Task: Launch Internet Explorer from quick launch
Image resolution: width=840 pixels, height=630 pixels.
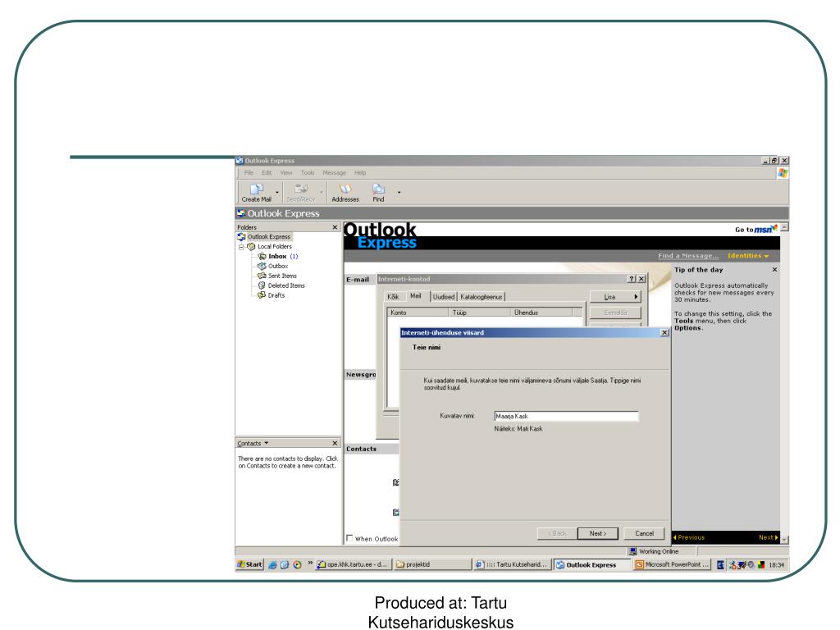Action: pyautogui.click(x=272, y=564)
